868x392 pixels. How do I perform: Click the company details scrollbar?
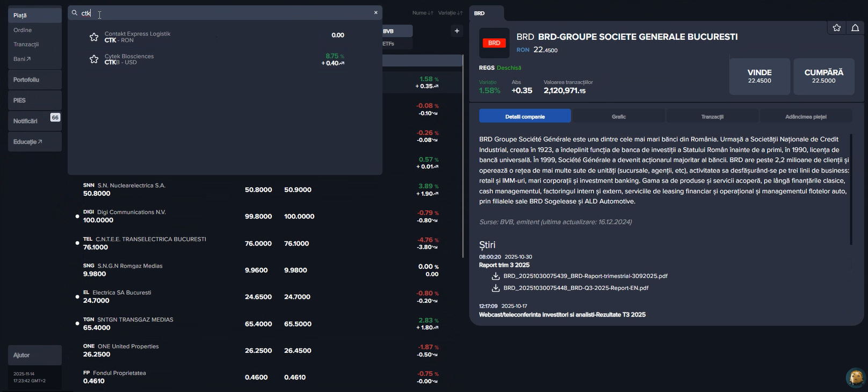tap(851, 188)
